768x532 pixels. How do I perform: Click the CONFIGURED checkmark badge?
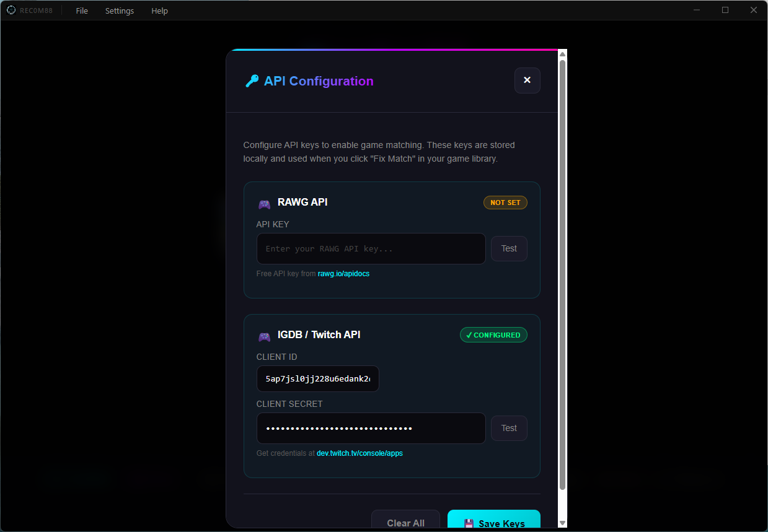coord(493,335)
